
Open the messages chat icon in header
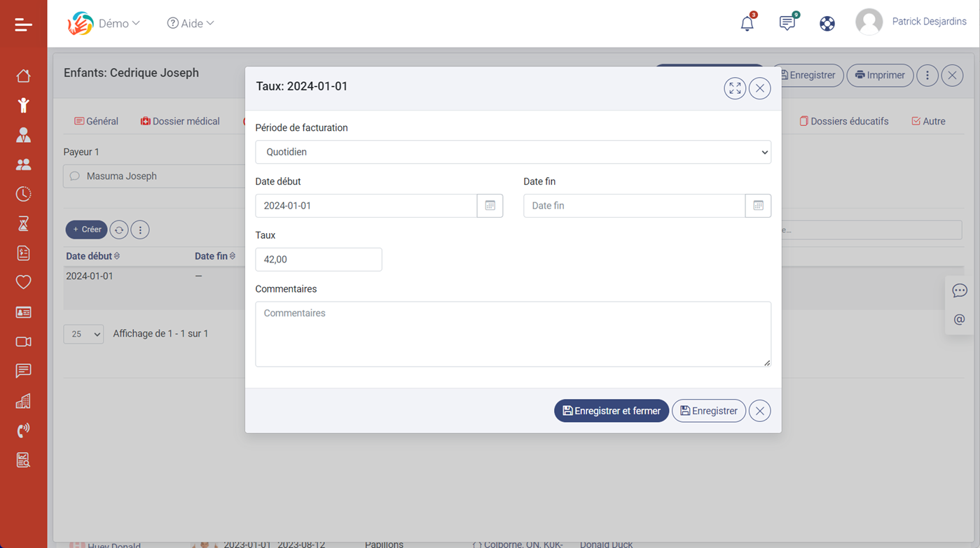(x=787, y=23)
